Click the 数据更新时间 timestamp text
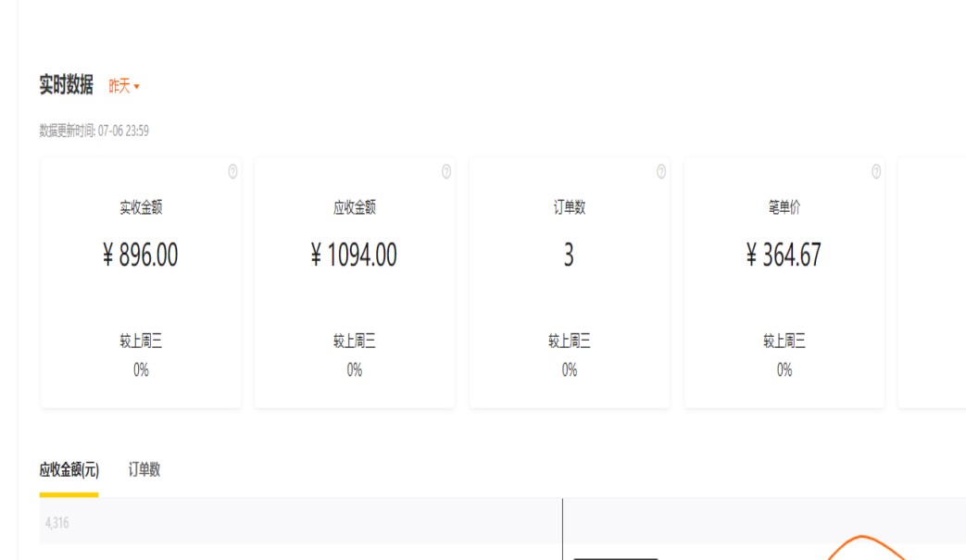The height and width of the screenshot is (560, 966). click(x=94, y=131)
